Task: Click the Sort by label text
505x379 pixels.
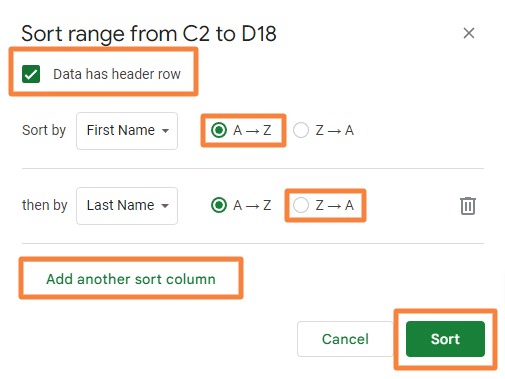Action: pos(44,130)
